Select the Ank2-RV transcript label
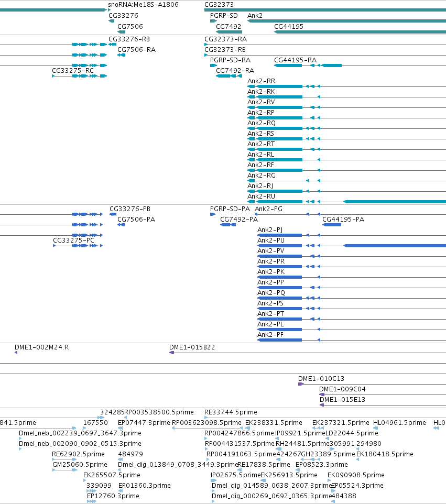 coord(261,102)
